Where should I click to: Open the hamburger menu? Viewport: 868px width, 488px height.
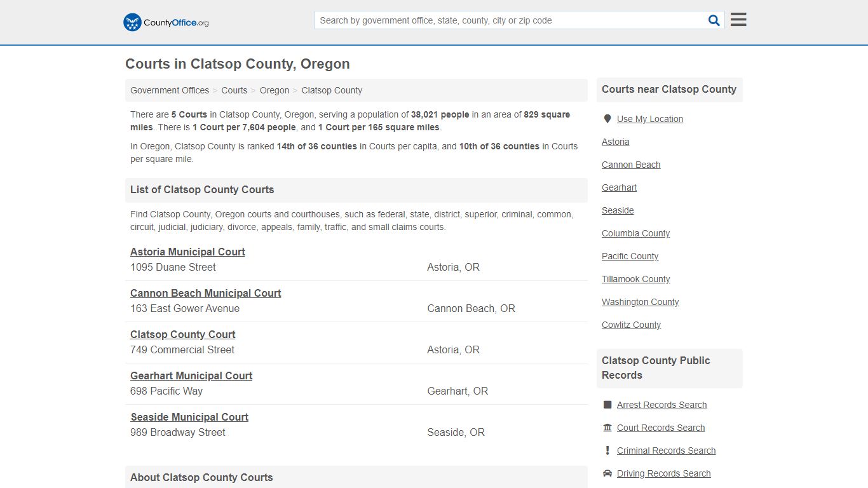(738, 20)
